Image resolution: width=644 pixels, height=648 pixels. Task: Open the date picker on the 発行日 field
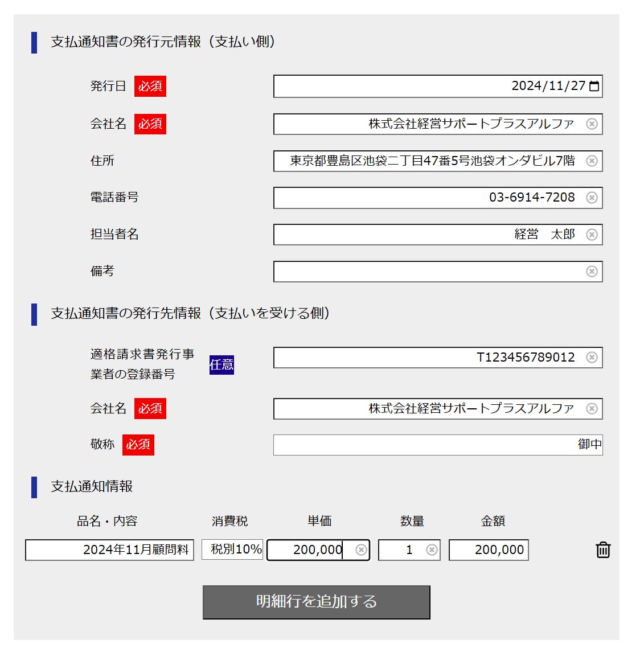tap(594, 86)
